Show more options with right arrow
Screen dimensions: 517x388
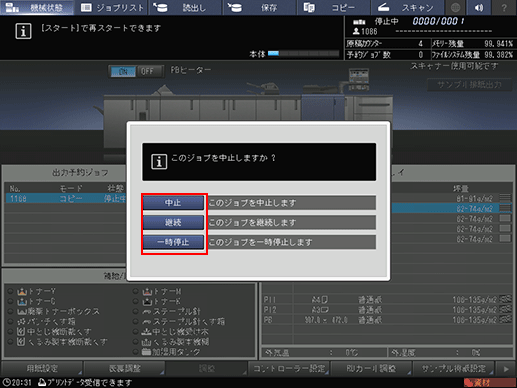point(506,369)
